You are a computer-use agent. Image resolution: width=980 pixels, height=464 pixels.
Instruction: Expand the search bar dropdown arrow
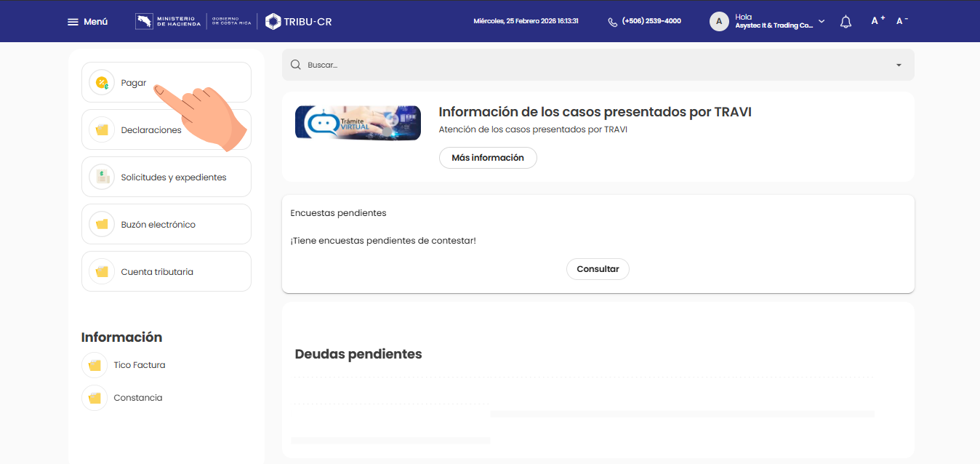pyautogui.click(x=899, y=65)
